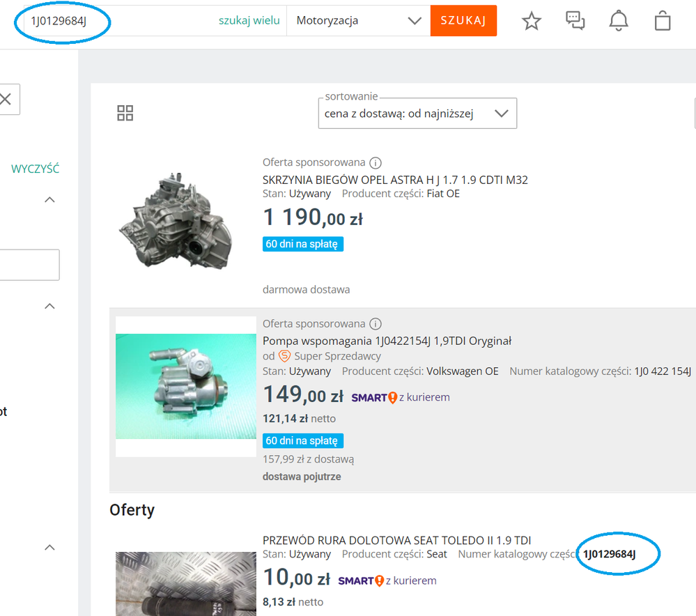The height and width of the screenshot is (616, 696).
Task: Open favorites via the star icon
Action: click(x=532, y=21)
